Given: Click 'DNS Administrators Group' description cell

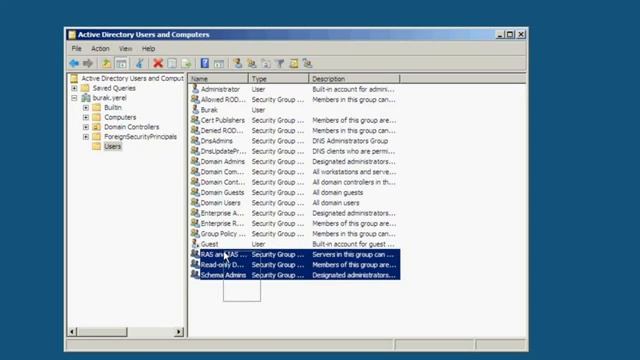Looking at the screenshot, I should (350, 141).
